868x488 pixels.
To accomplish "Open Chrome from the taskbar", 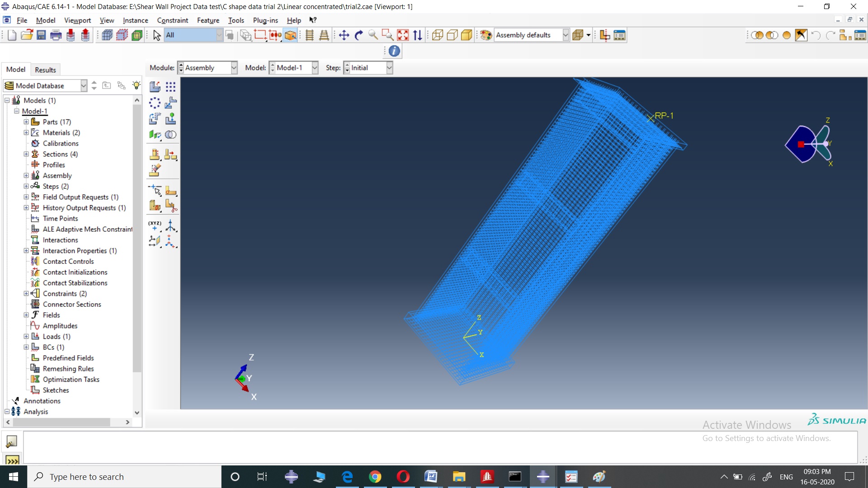I will pos(375,477).
